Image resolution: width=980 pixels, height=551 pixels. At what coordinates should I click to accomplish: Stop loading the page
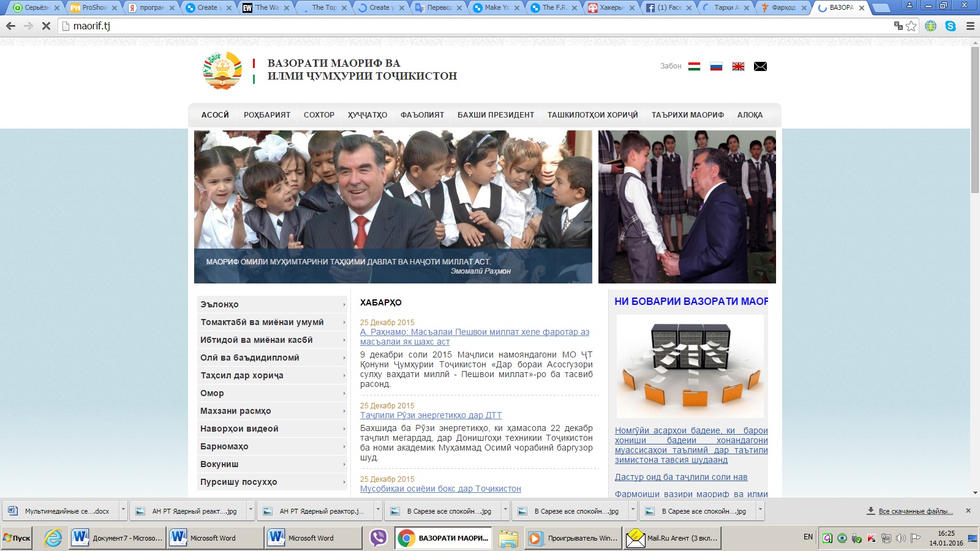46,26
